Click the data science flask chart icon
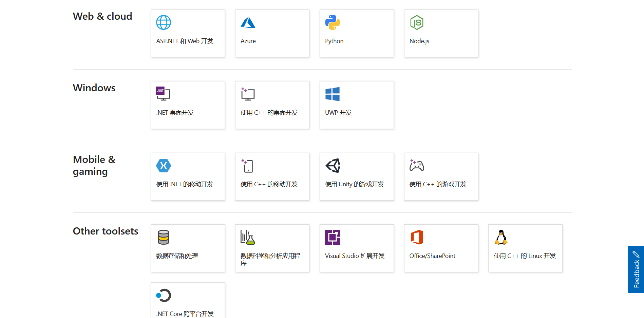644x318 pixels. pyautogui.click(x=248, y=237)
